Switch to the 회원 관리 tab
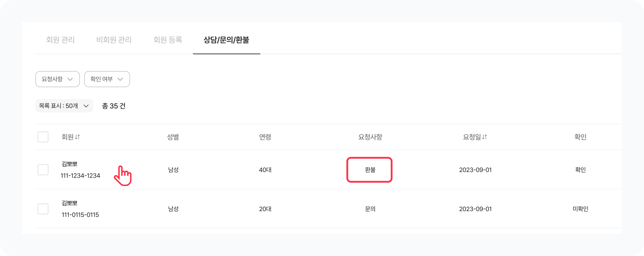 tap(61, 40)
